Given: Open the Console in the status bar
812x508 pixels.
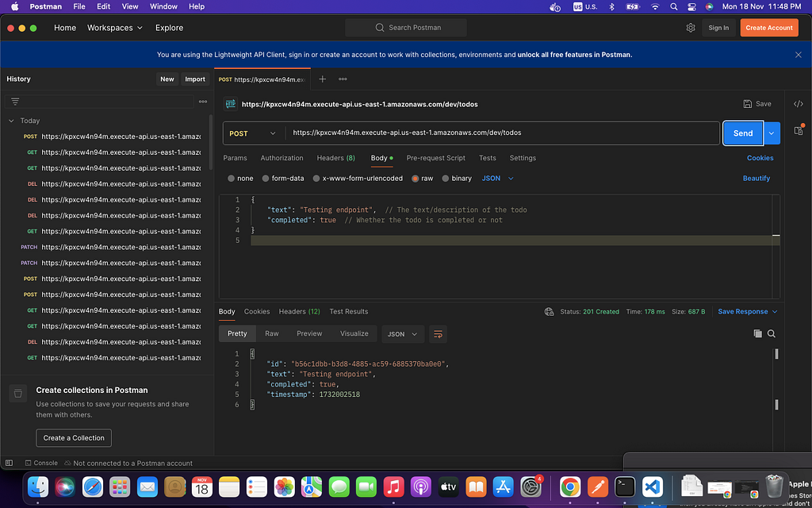Looking at the screenshot, I should point(41,463).
